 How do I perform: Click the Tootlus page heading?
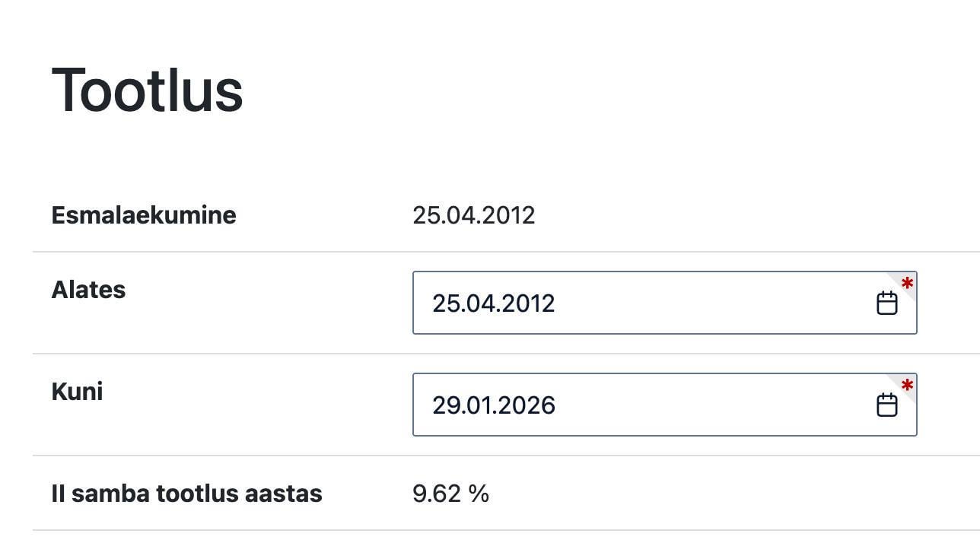[147, 90]
